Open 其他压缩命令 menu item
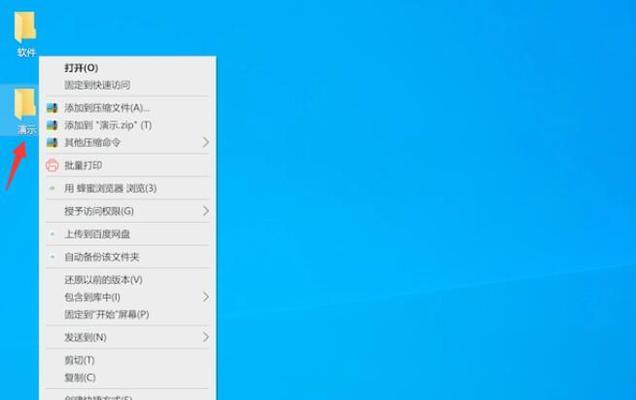Image resolution: width=636 pixels, height=400 pixels. point(127,142)
